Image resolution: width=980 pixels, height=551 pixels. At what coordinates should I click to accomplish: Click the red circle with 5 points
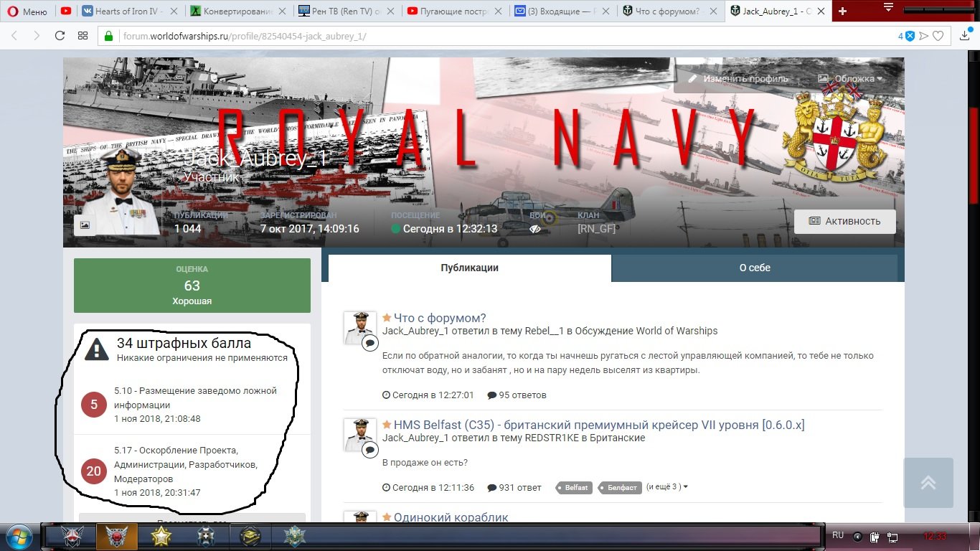point(94,405)
